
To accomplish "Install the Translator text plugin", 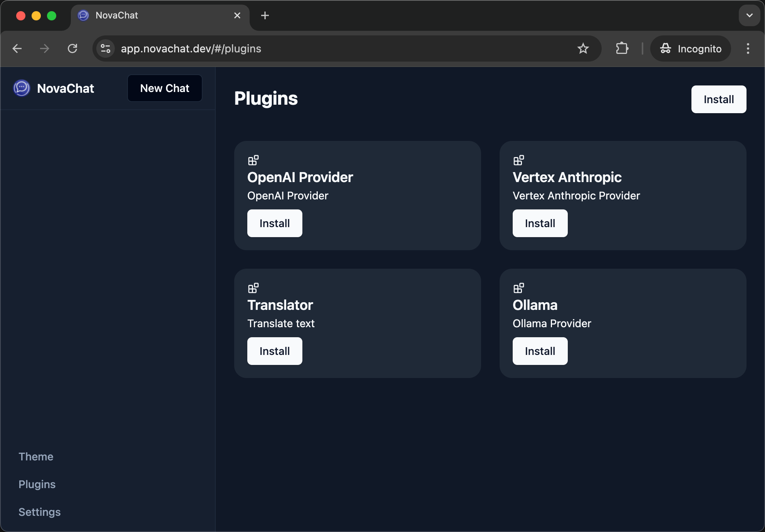I will pyautogui.click(x=274, y=351).
